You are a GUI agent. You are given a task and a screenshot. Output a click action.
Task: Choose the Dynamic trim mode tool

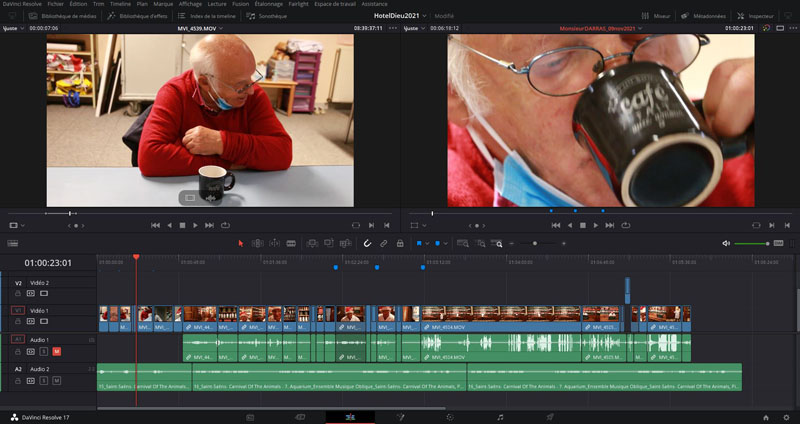click(x=274, y=243)
